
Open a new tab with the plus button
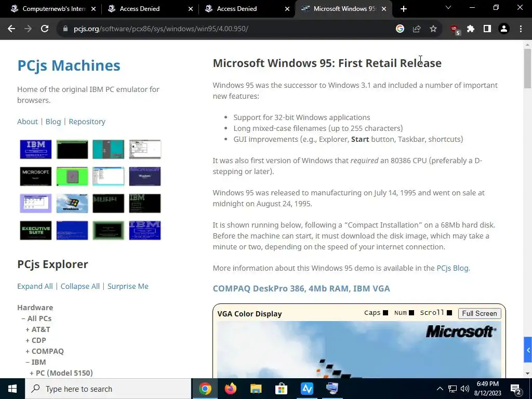tap(403, 9)
